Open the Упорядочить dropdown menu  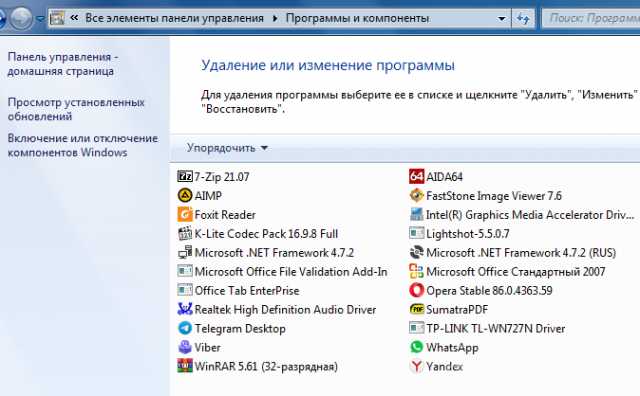tap(227, 148)
